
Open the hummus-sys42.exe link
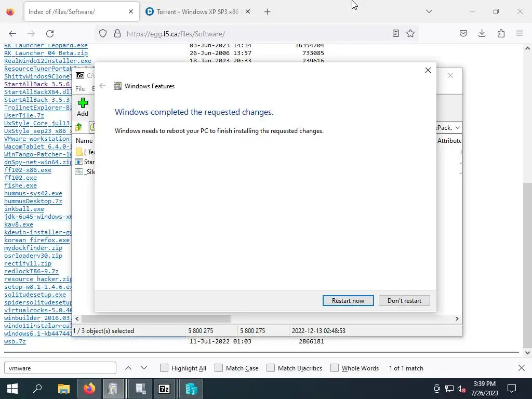point(33,193)
